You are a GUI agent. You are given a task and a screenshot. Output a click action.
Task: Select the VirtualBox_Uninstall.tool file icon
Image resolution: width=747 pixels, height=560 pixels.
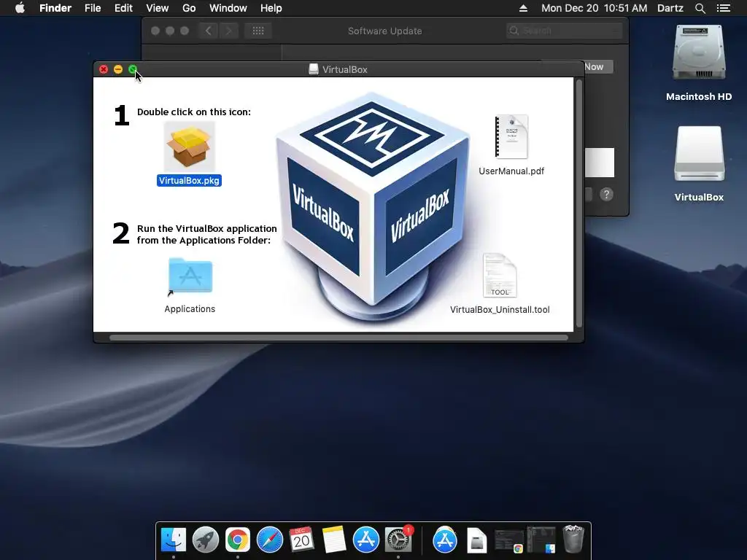click(500, 276)
